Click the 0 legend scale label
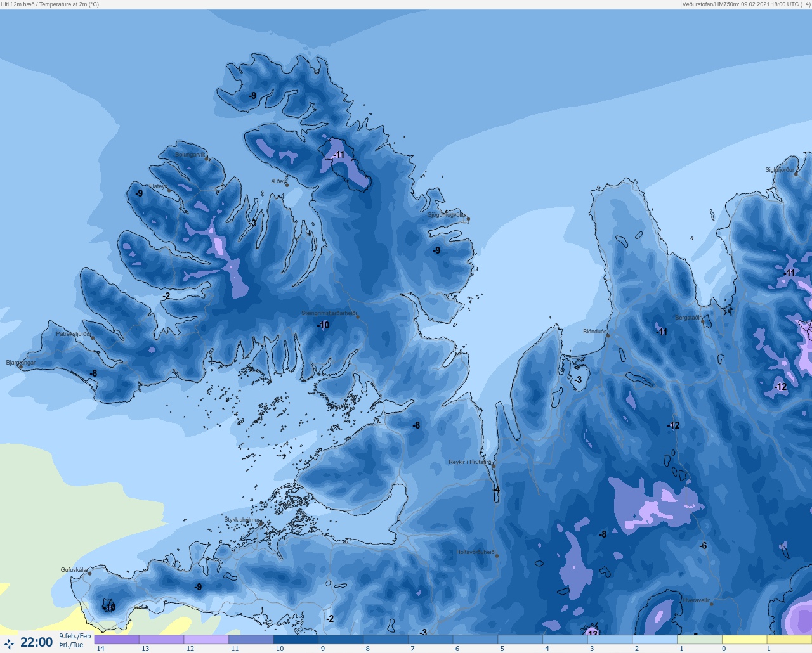This screenshot has width=812, height=653. pyautogui.click(x=724, y=649)
